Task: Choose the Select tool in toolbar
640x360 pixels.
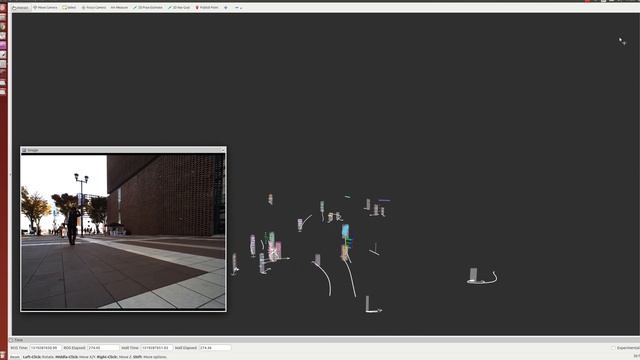Action: point(69,7)
